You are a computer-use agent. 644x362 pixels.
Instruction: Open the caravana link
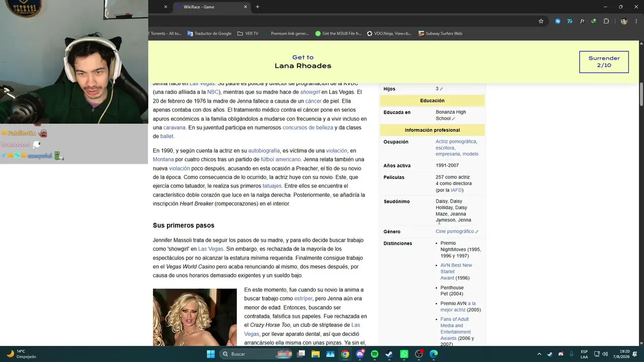click(174, 128)
